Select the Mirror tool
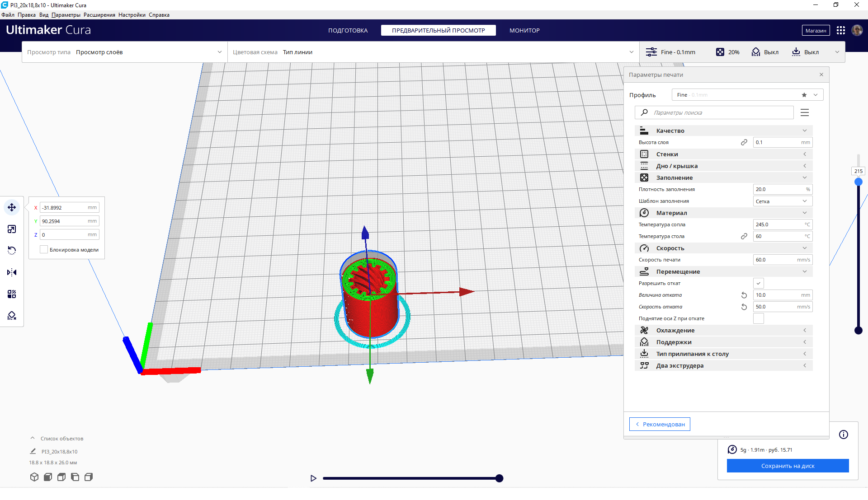Viewport: 868px width, 500px height. pos(12,272)
